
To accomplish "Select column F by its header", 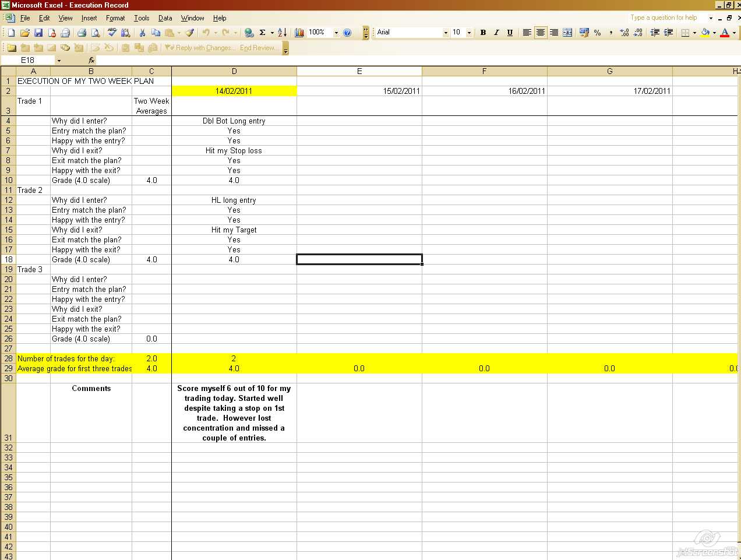I will pos(485,71).
